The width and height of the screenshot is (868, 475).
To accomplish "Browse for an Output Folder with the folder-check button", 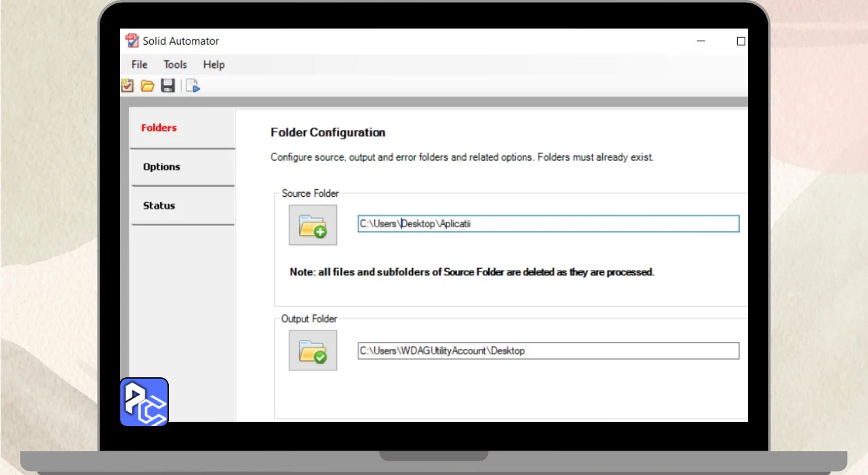I will point(313,350).
